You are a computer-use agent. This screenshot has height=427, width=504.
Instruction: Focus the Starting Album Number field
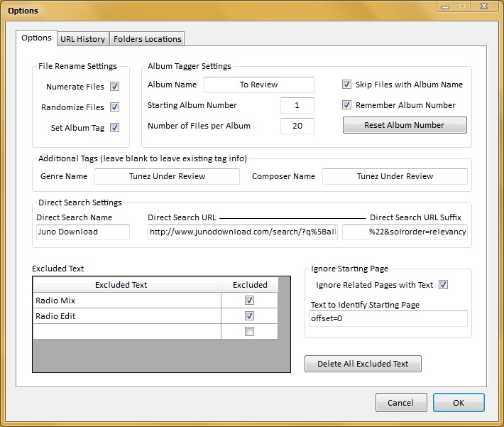point(297,105)
